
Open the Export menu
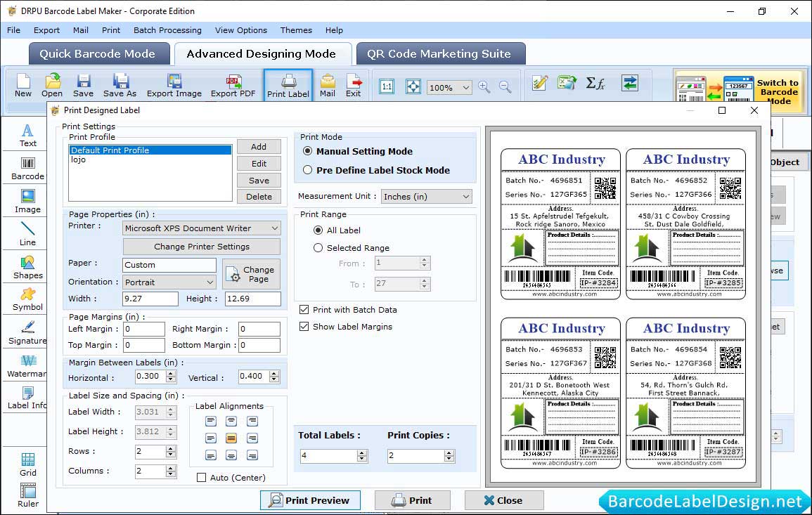(46, 30)
